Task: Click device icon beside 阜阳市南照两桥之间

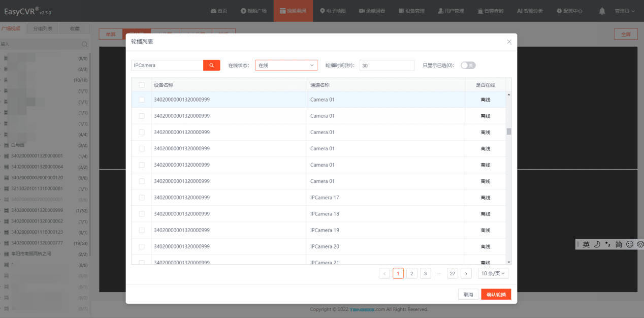Action: point(6,253)
